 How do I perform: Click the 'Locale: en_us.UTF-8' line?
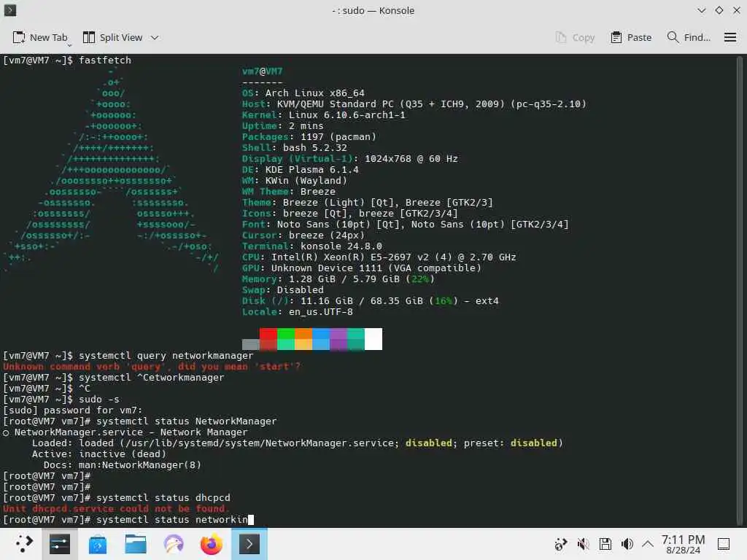click(298, 312)
